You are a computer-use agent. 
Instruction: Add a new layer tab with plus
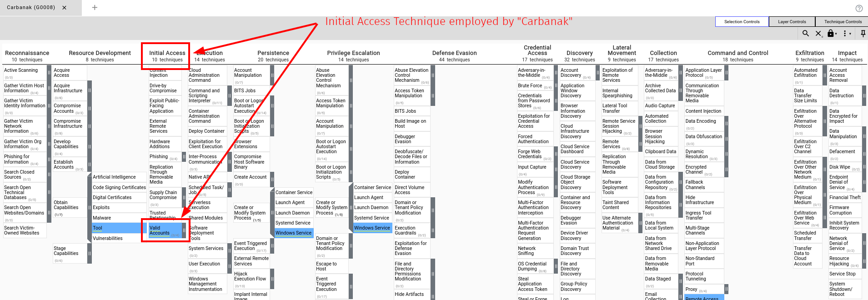[x=95, y=7]
